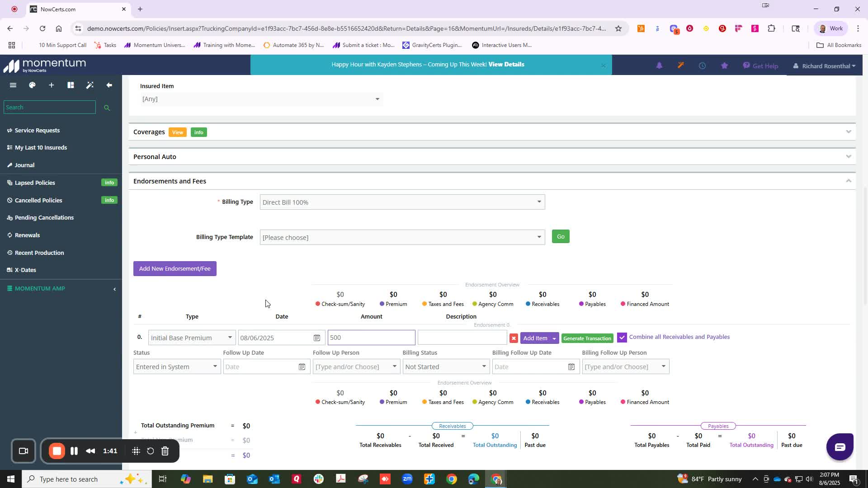This screenshot has height=488, width=868.
Task: Click the back arrow icon in sidebar
Action: point(109,85)
